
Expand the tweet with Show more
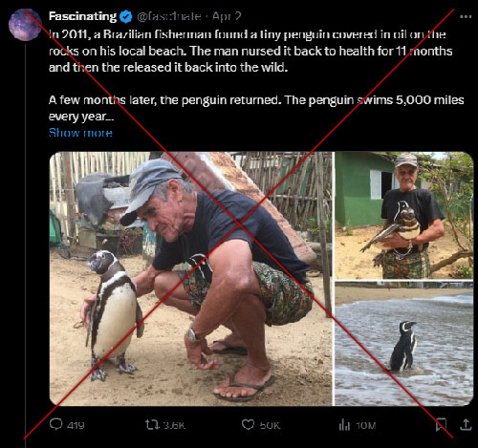tap(80, 133)
